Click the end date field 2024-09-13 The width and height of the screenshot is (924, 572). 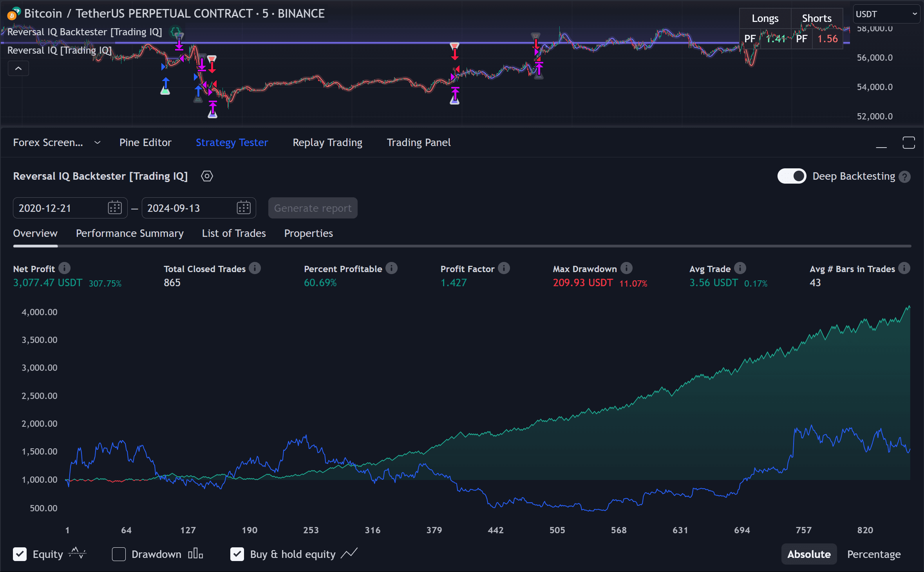coord(199,208)
